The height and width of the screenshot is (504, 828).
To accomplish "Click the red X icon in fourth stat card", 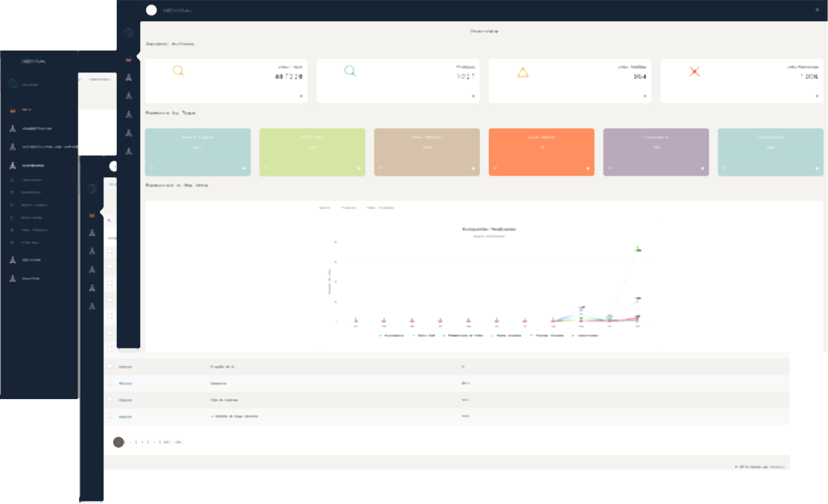I will [695, 71].
